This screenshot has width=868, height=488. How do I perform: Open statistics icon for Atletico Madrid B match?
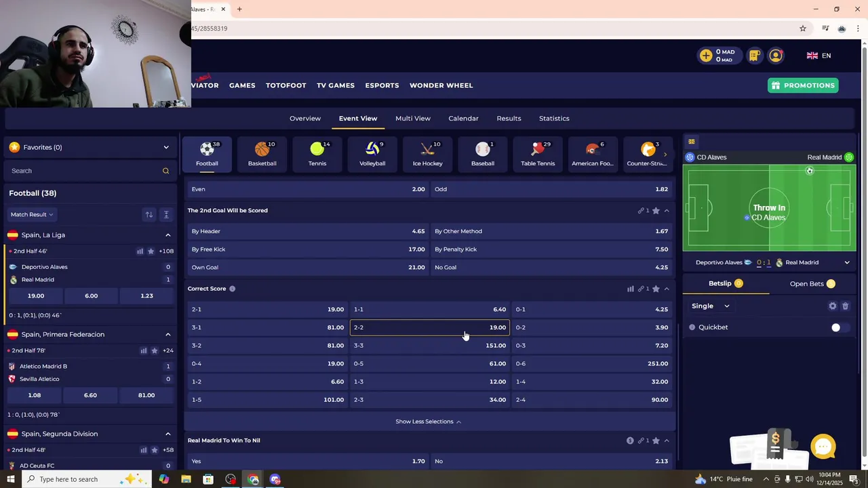pos(144,351)
